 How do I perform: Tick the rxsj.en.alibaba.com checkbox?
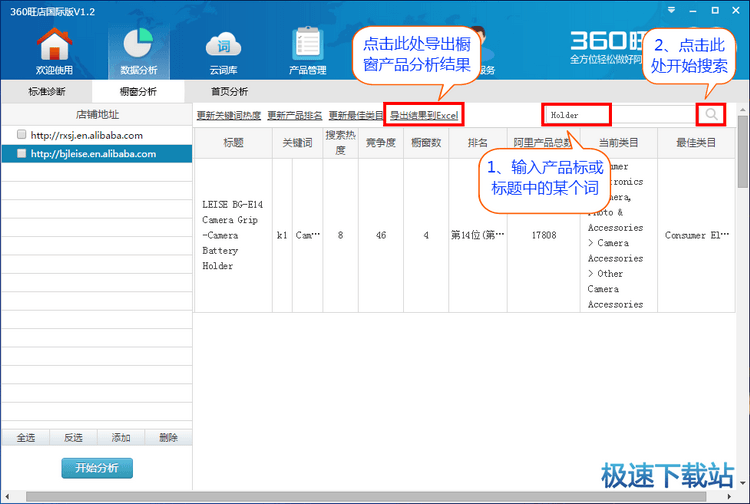pos(21,134)
